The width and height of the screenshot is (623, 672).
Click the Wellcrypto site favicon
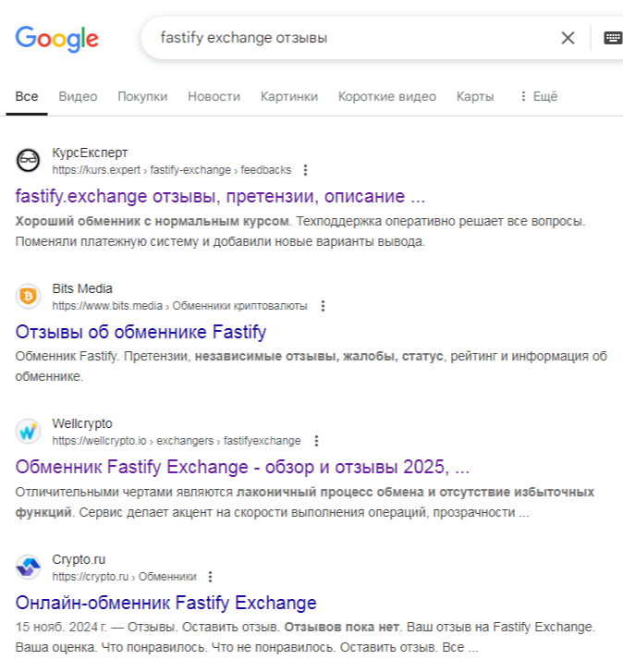pyautogui.click(x=29, y=432)
